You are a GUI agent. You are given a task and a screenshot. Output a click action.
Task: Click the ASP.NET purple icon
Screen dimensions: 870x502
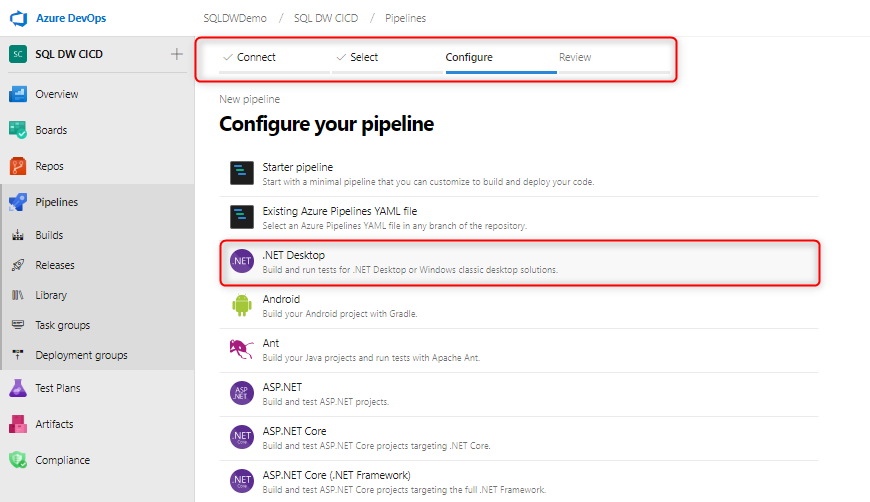coord(242,393)
